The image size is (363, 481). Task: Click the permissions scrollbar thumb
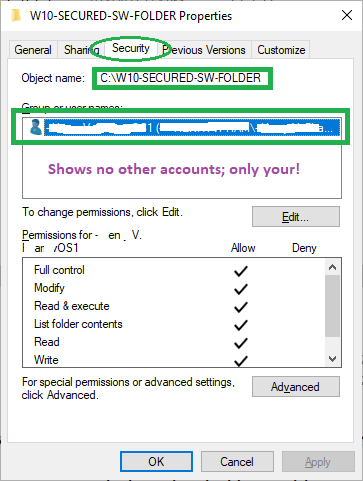pos(332,306)
